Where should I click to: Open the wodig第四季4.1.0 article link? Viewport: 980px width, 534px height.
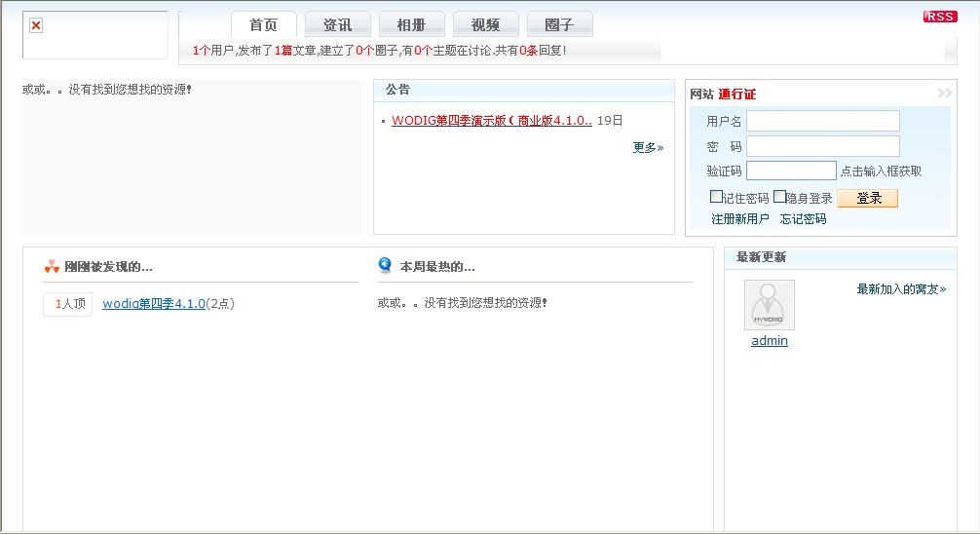(154, 304)
